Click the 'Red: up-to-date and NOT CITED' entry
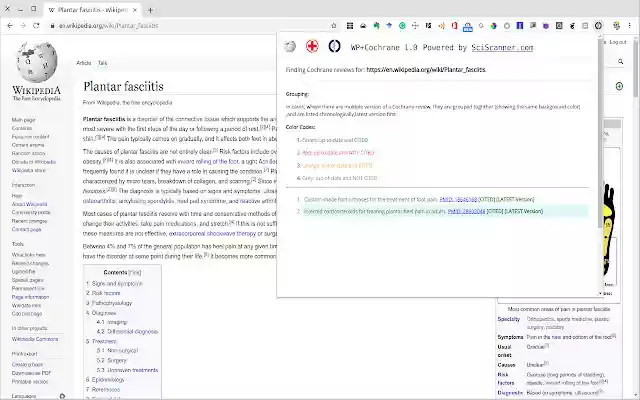640x400 pixels. point(338,153)
